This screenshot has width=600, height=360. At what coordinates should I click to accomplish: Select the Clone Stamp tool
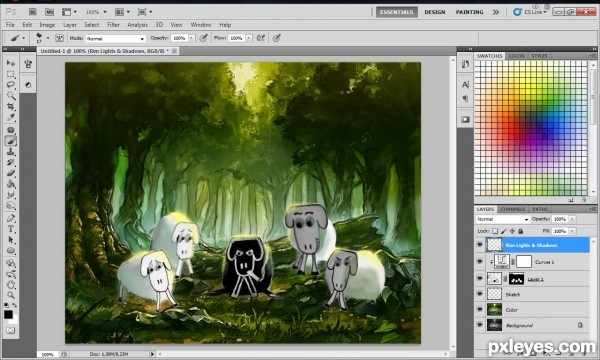pos(11,152)
